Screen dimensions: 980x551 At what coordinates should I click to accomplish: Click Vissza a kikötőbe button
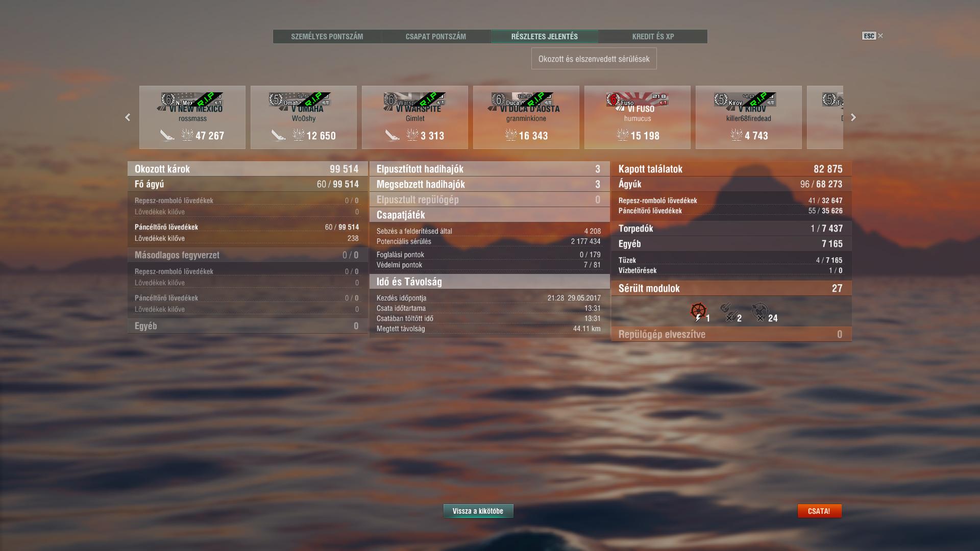(478, 511)
